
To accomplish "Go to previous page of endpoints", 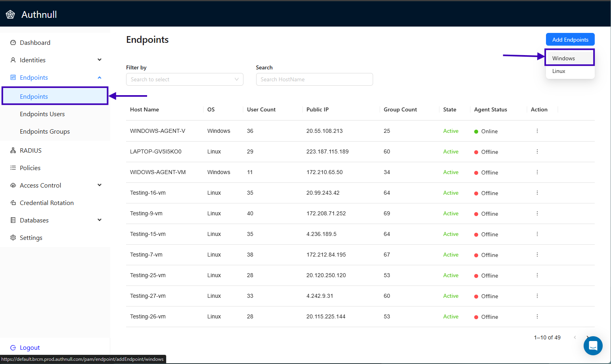I will click(x=575, y=337).
